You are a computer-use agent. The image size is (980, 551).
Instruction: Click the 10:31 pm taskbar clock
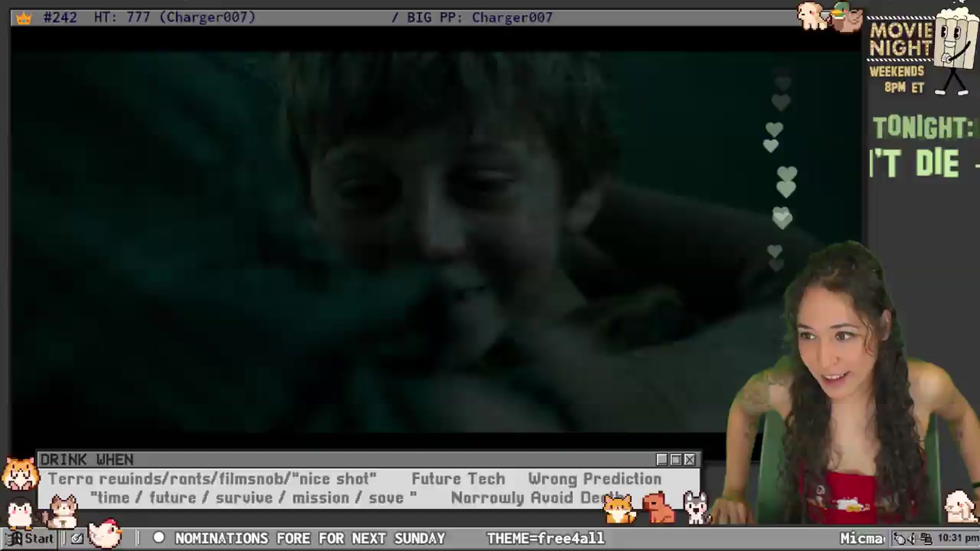958,538
